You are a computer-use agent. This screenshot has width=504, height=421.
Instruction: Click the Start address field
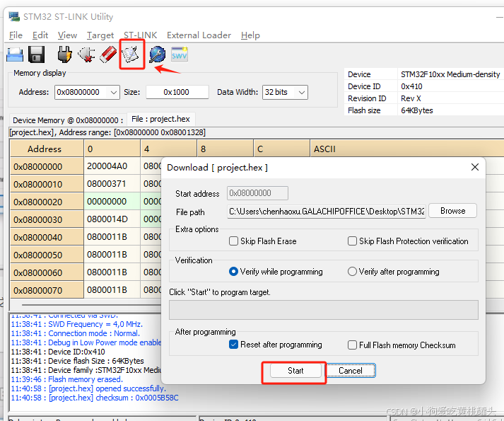(x=257, y=193)
